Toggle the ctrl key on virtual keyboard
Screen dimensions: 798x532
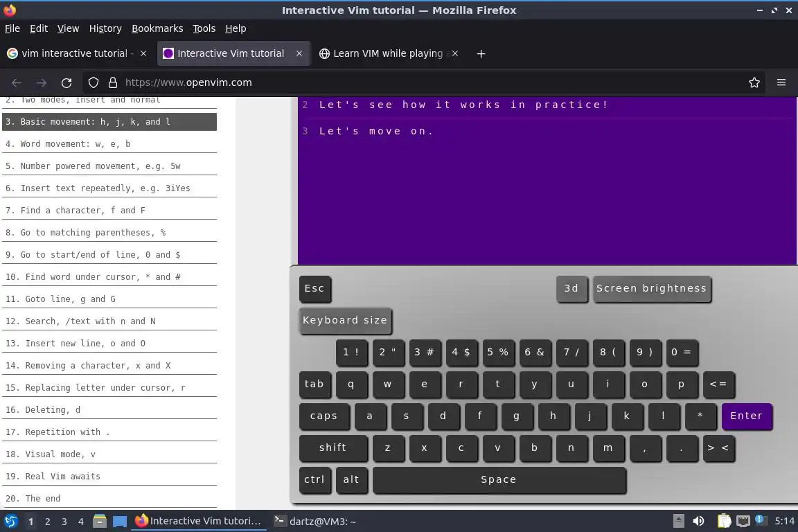click(x=314, y=479)
